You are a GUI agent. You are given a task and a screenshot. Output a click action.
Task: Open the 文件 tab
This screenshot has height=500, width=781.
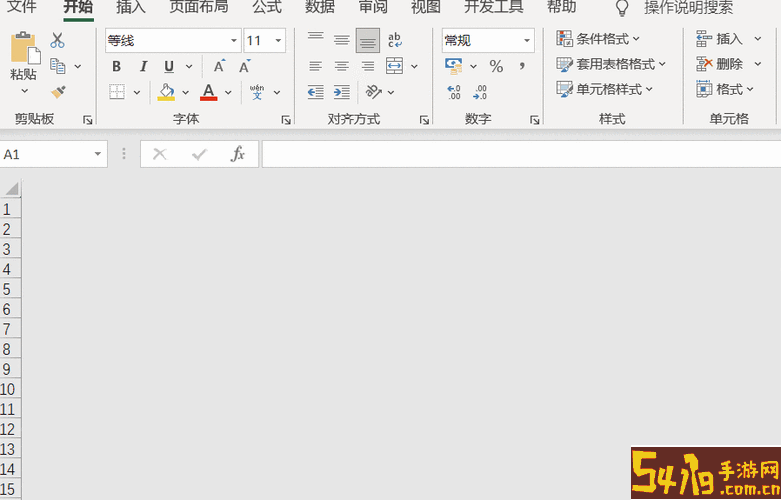pyautogui.click(x=21, y=7)
